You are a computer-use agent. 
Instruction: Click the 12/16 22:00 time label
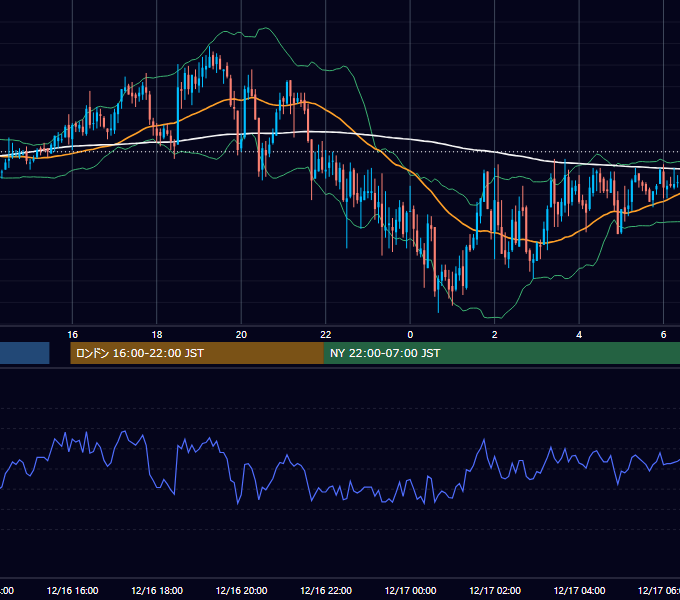click(x=326, y=590)
